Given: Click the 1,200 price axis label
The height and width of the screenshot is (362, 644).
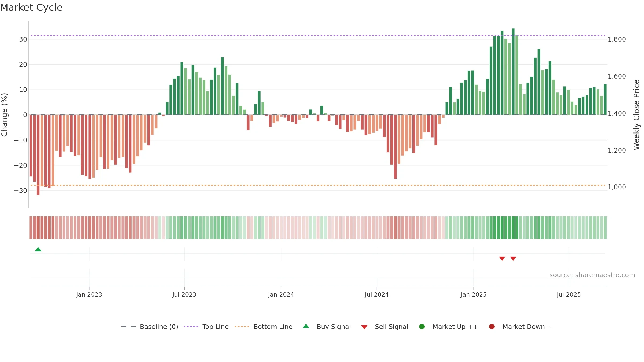Looking at the screenshot, I should [617, 150].
